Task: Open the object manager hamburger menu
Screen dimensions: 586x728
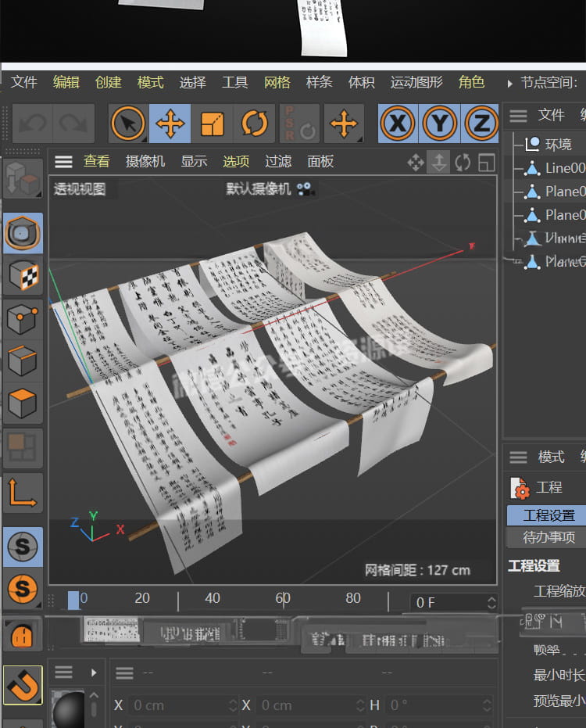Action: pyautogui.click(x=518, y=116)
